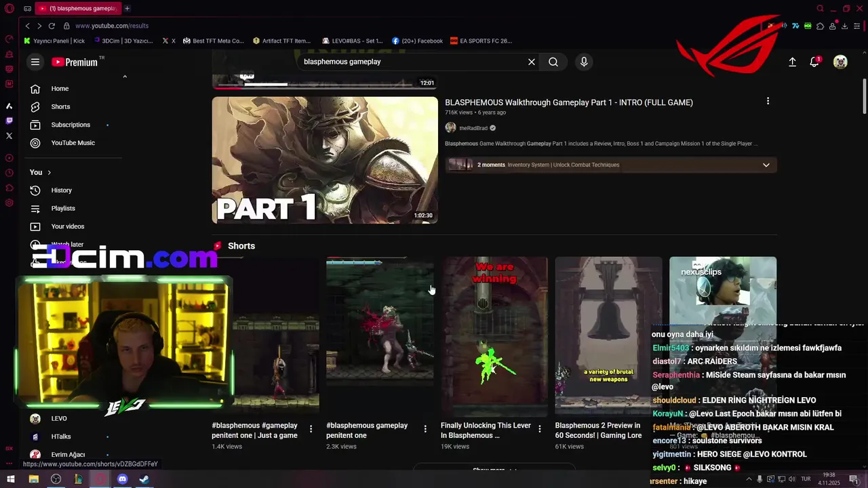Expand the '2 moments' chapters dropdown
The height and width of the screenshot is (488, 868).
766,165
